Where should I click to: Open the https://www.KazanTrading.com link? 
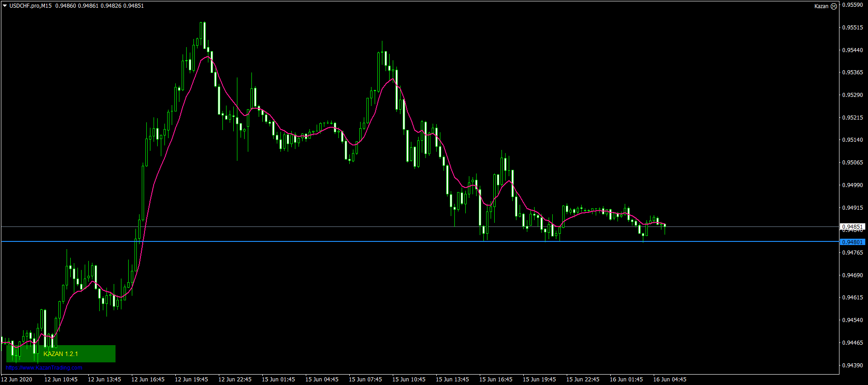44,368
